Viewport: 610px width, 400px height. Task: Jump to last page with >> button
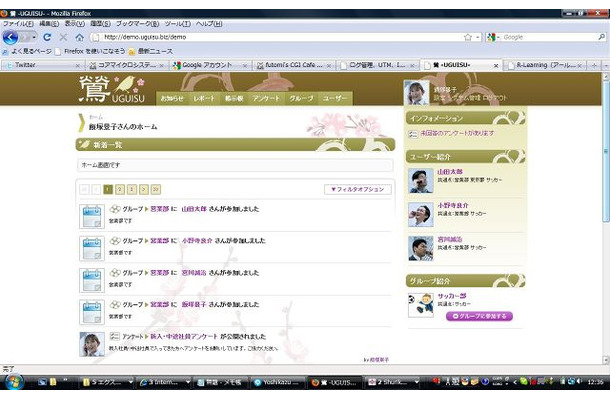pos(156,189)
